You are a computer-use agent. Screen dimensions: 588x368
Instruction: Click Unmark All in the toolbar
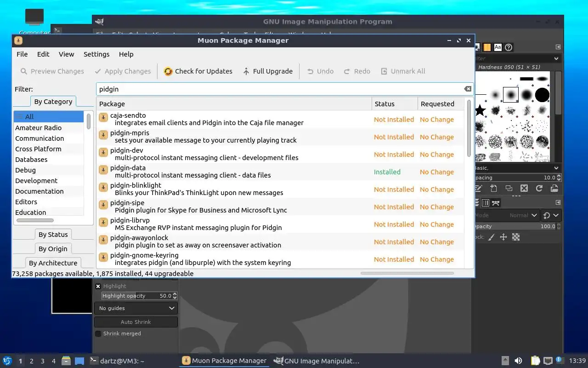click(403, 71)
